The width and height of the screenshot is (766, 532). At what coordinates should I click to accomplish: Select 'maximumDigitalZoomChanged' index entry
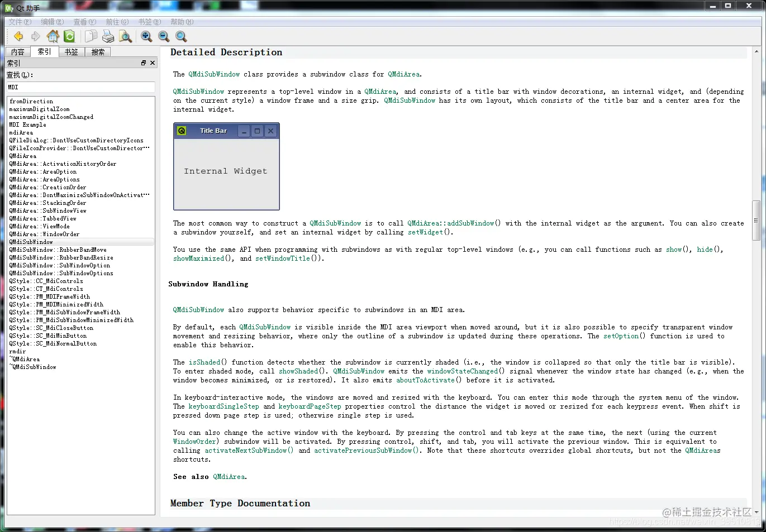coord(51,117)
